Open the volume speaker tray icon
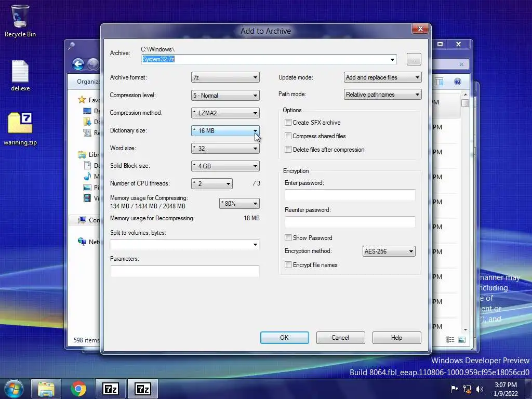The height and width of the screenshot is (399, 532). [480, 389]
